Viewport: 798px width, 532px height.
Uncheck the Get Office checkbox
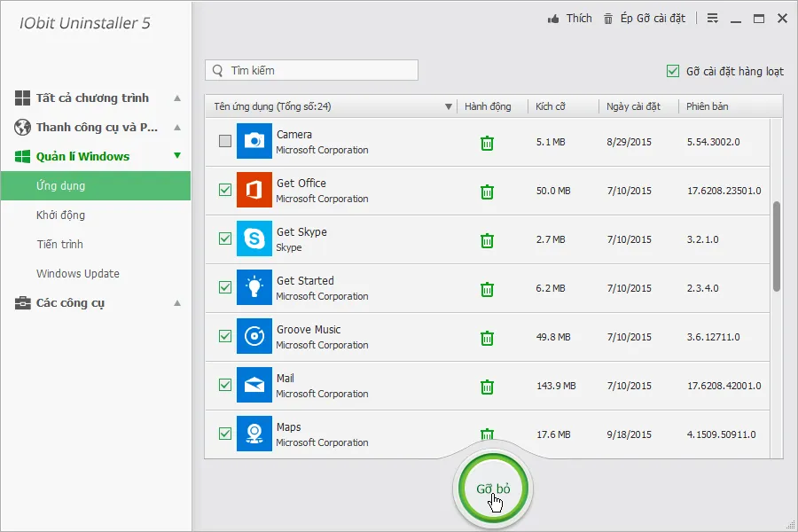point(225,190)
